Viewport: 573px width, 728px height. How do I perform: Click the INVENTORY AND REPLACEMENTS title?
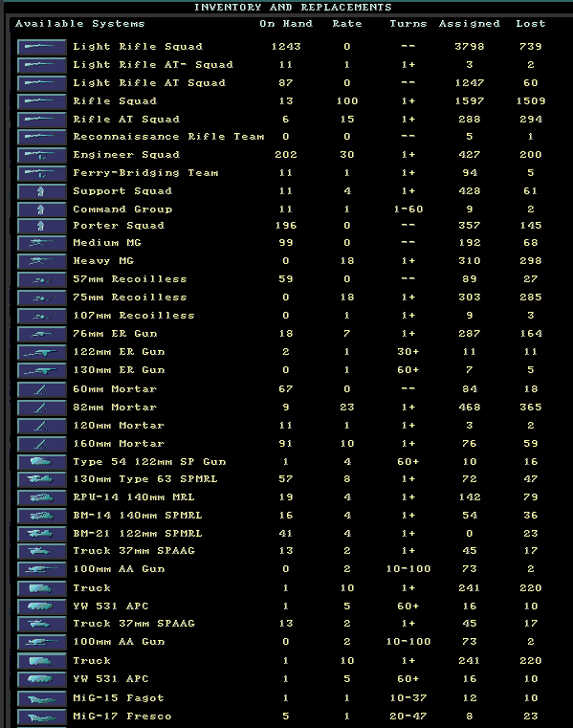(x=293, y=7)
